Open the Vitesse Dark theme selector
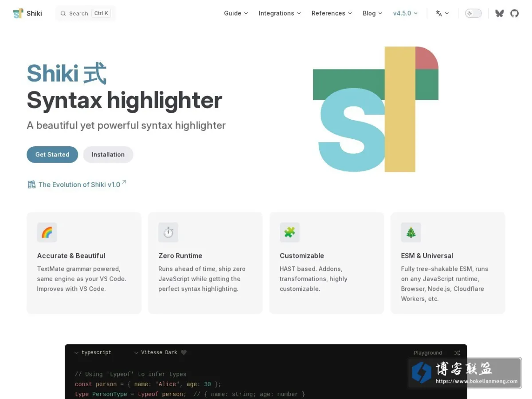Image resolution: width=532 pixels, height=399 pixels. [x=156, y=353]
